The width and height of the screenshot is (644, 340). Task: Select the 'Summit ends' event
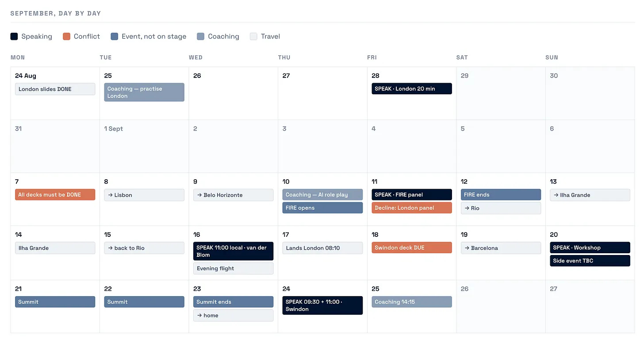pyautogui.click(x=234, y=302)
